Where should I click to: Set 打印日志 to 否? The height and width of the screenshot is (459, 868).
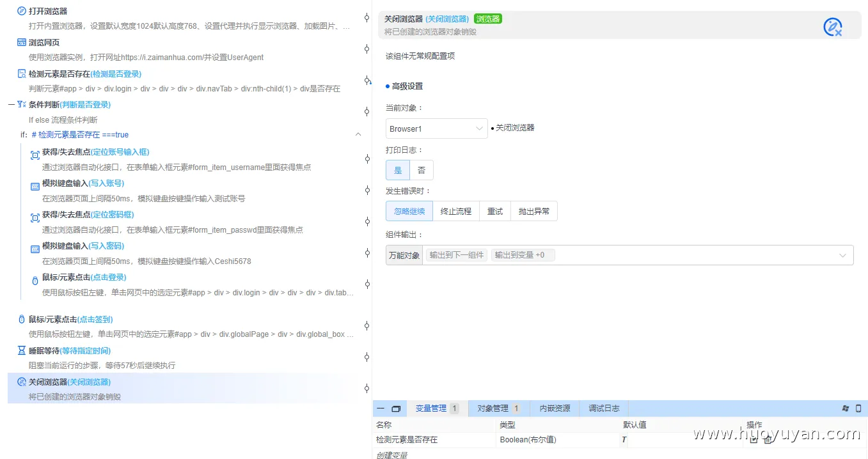point(422,170)
